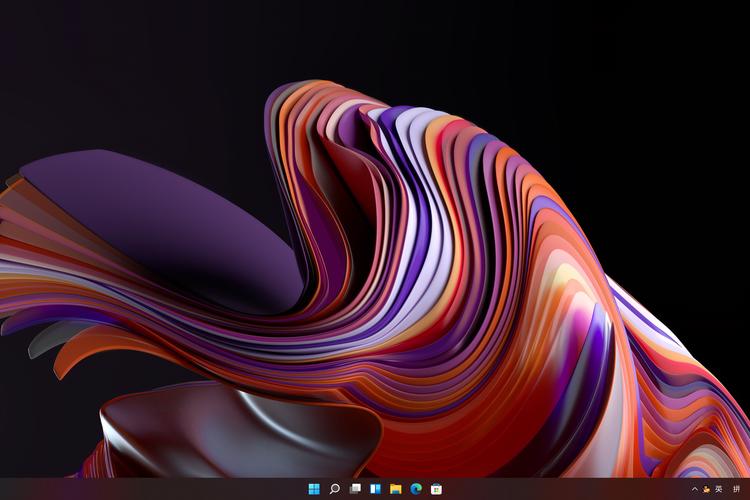Viewport: 750px width, 500px height.
Task: Launch File Explorer from the taskbar
Action: [396, 489]
